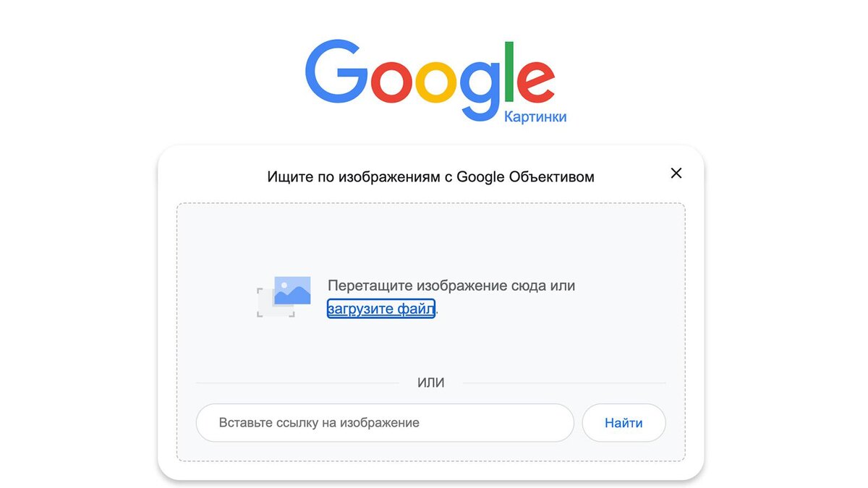Close the Google Lens search dialog
This screenshot has width=868, height=488.
point(676,174)
